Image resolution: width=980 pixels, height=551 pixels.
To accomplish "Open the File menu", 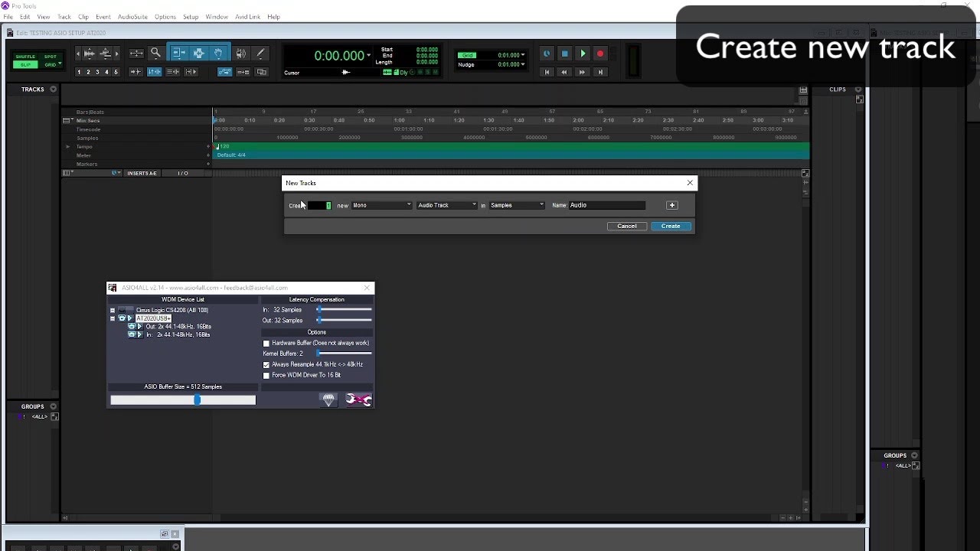I will click(8, 17).
